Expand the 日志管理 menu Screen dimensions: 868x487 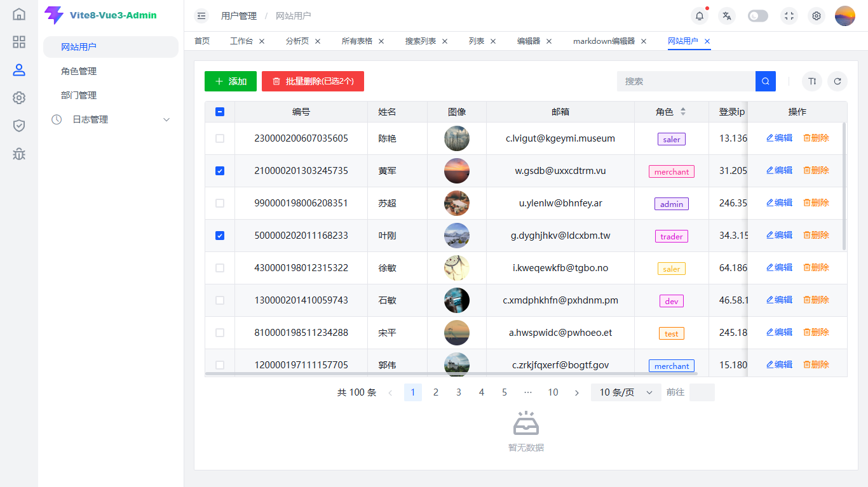[111, 119]
